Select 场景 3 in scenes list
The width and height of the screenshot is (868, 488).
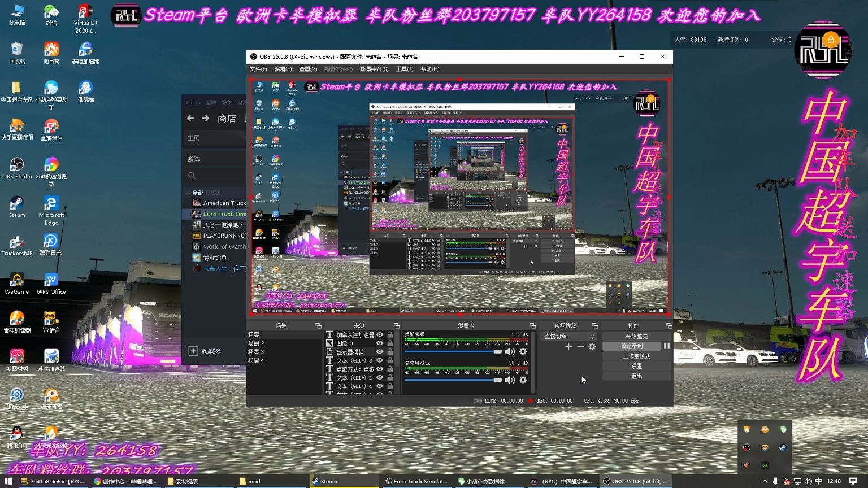click(x=285, y=351)
